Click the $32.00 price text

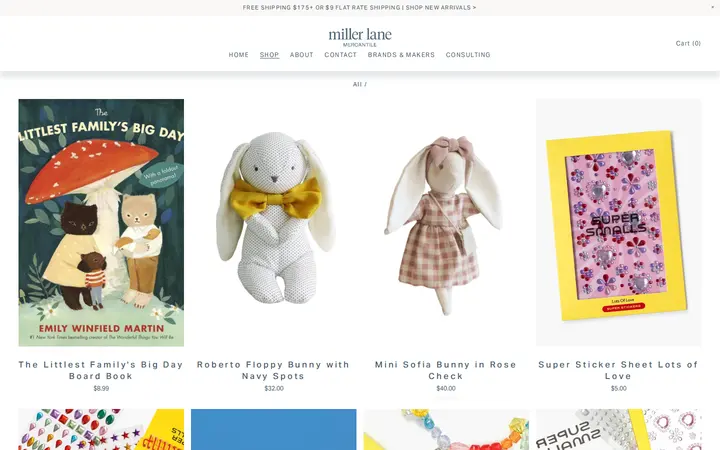[x=274, y=388]
